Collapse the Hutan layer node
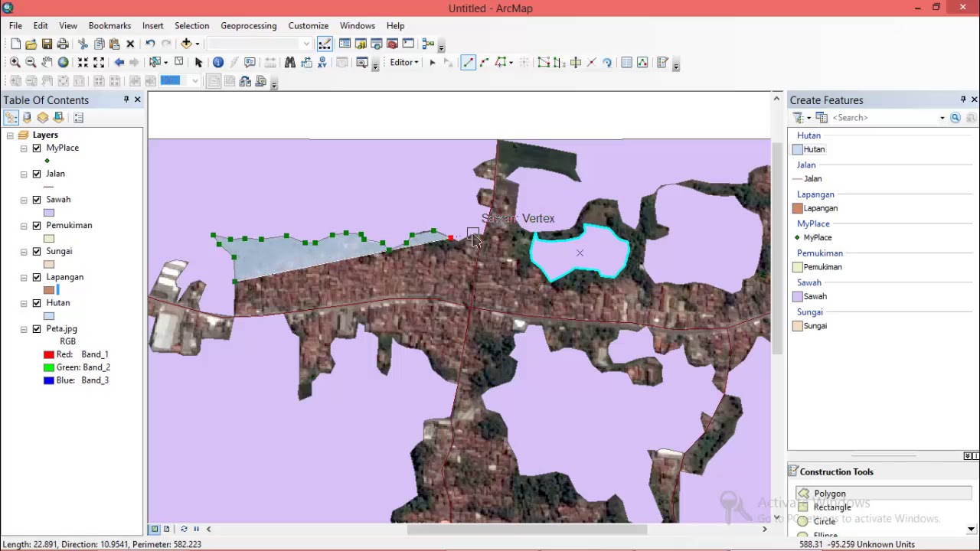The width and height of the screenshot is (980, 551). tap(24, 303)
